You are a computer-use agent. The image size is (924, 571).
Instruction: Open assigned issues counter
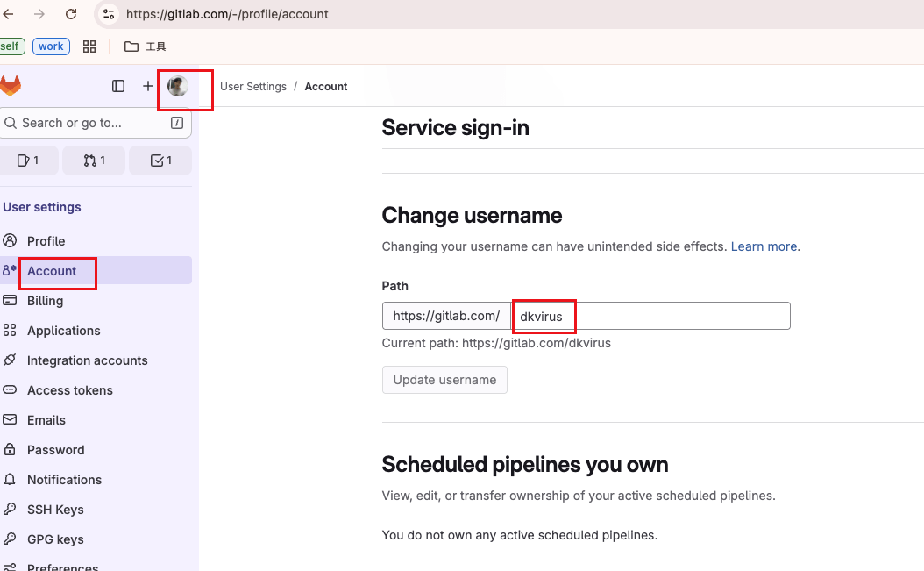pos(29,161)
